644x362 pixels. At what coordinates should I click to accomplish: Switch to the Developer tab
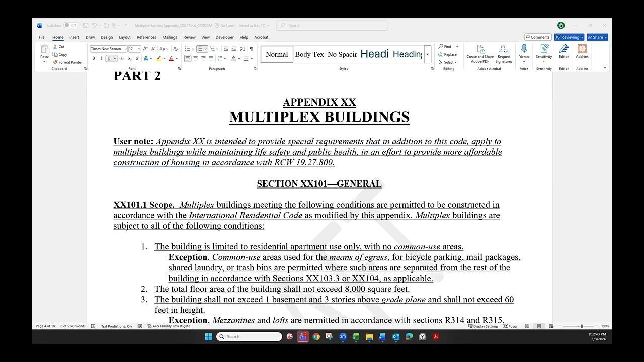(225, 37)
